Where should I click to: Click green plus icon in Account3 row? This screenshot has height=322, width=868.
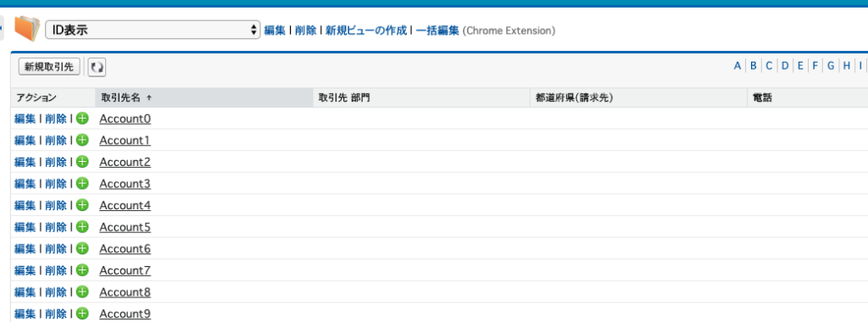coord(82,183)
